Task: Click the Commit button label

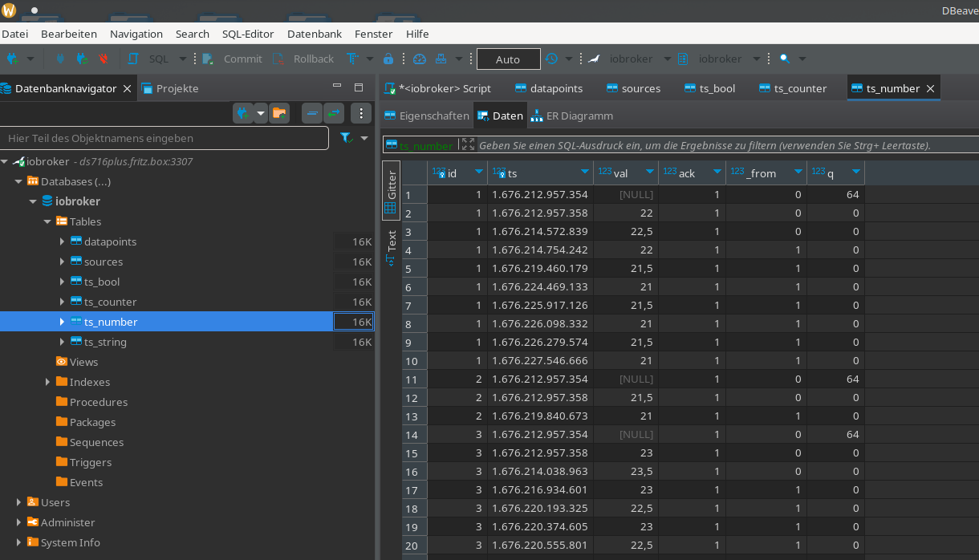Action: (242, 59)
